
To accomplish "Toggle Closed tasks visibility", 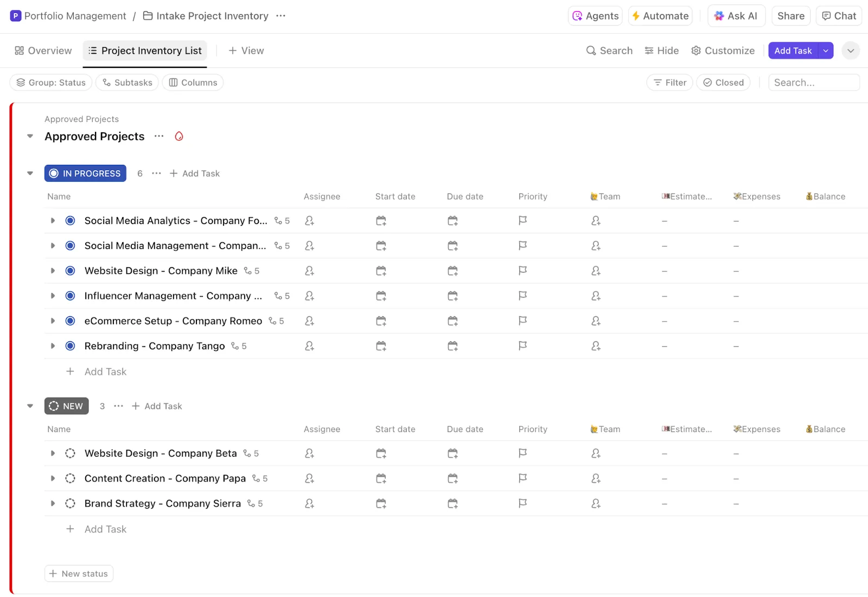I will tap(723, 82).
